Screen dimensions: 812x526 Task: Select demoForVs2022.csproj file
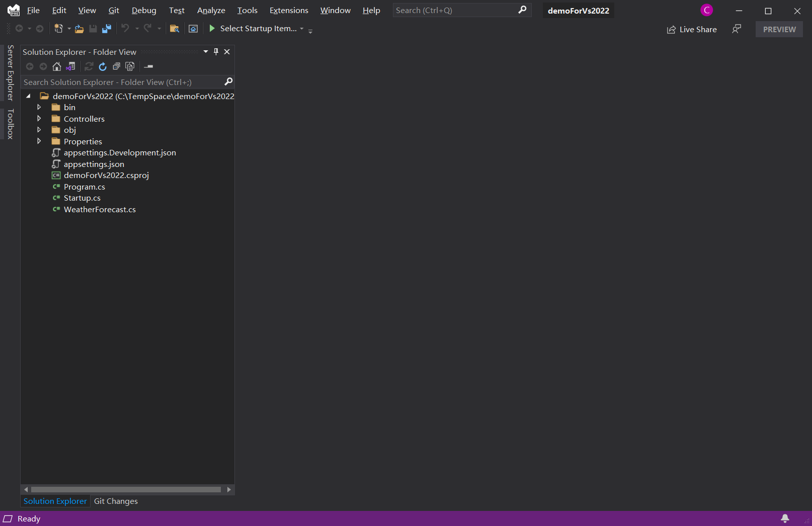[106, 175]
